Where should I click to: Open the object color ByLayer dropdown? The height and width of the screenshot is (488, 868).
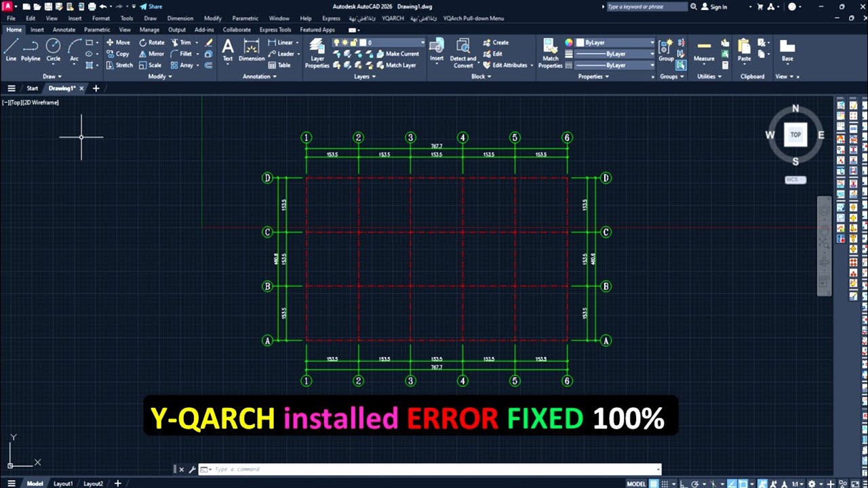coord(652,42)
